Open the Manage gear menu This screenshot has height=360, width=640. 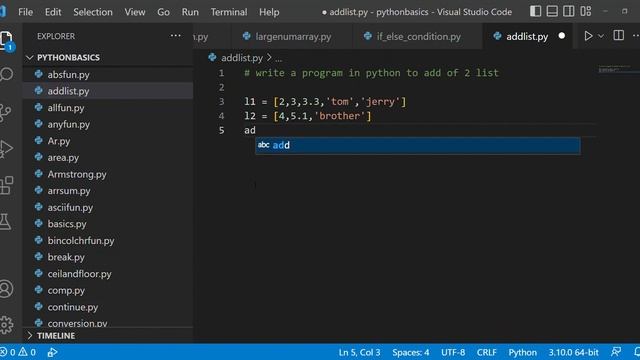(x=6, y=324)
